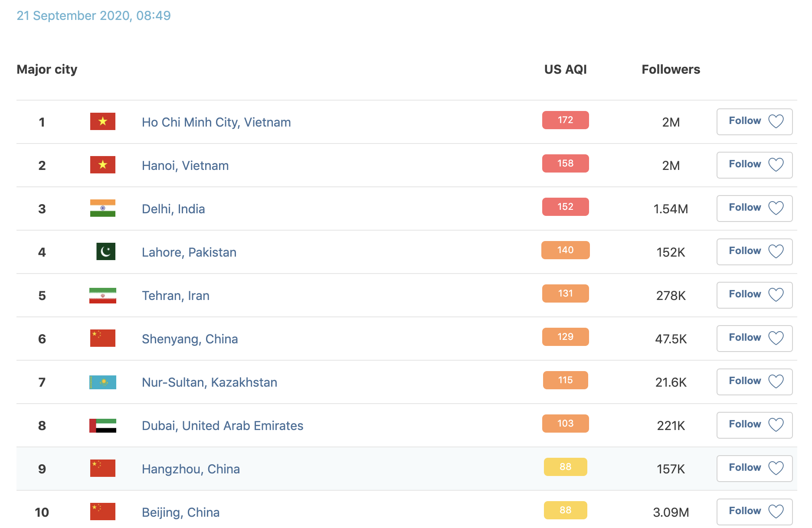Toggle Follow heart for Tehran, Iran
This screenshot has height=528, width=812.
click(776, 295)
